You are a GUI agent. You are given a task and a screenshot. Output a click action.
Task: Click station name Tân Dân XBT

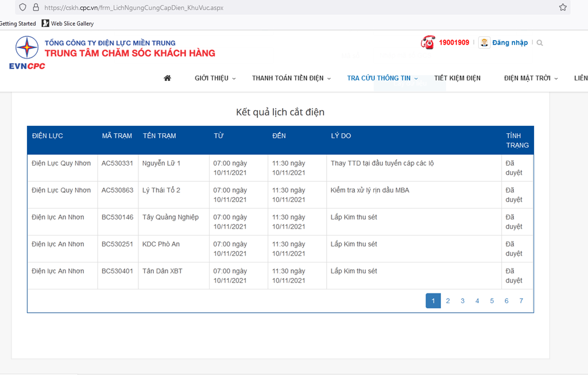click(x=163, y=271)
